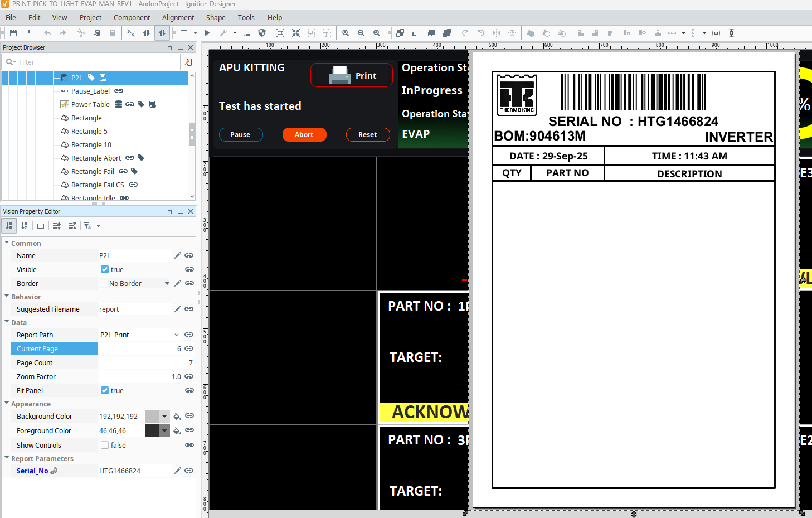This screenshot has width=812, height=518.
Task: Open the Edit menu
Action: tap(34, 17)
